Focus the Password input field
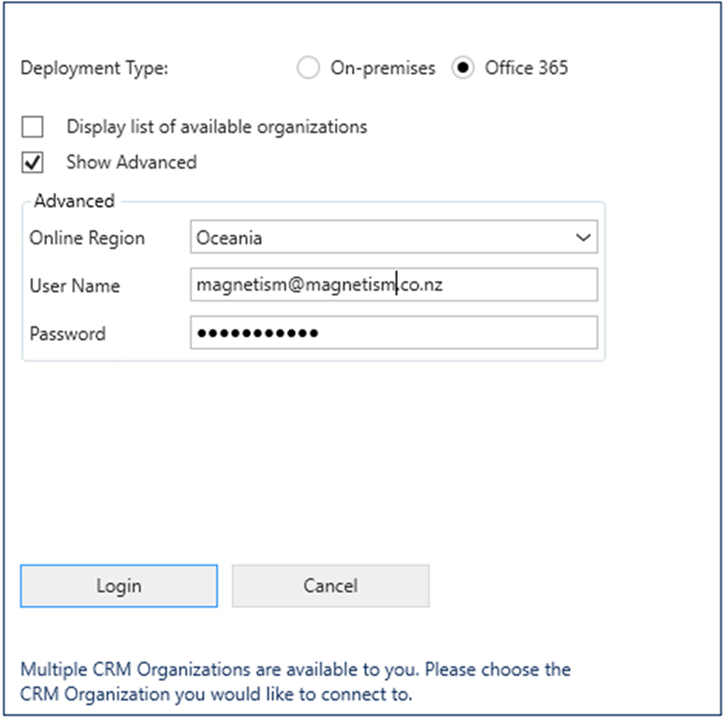Screen dimensions: 728x719 tap(393, 333)
